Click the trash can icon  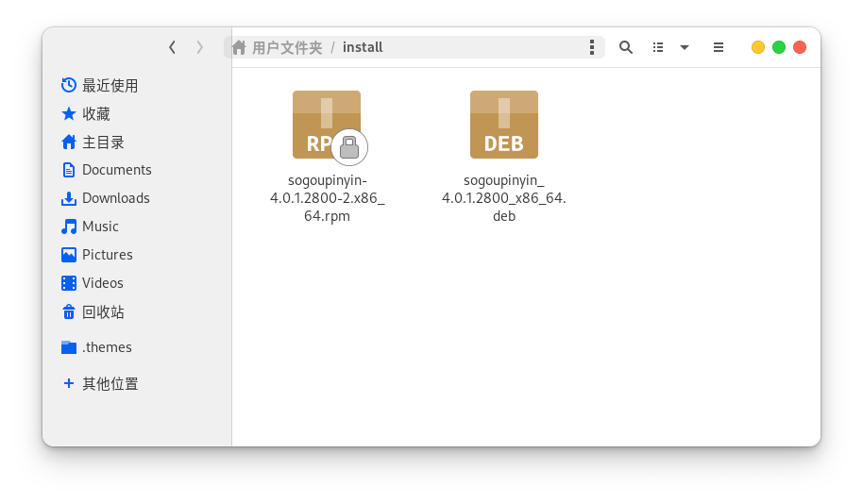69,312
